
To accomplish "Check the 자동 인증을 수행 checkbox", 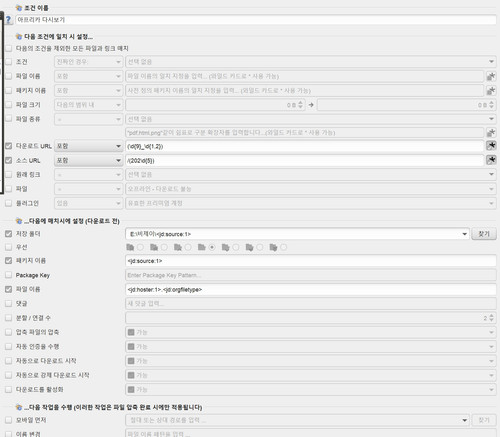I will point(9,347).
